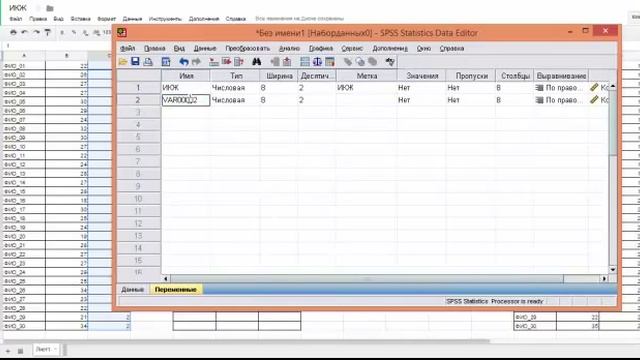This screenshot has height=360, width=640.
Task: Click the Insert variable icon
Action: [287, 62]
